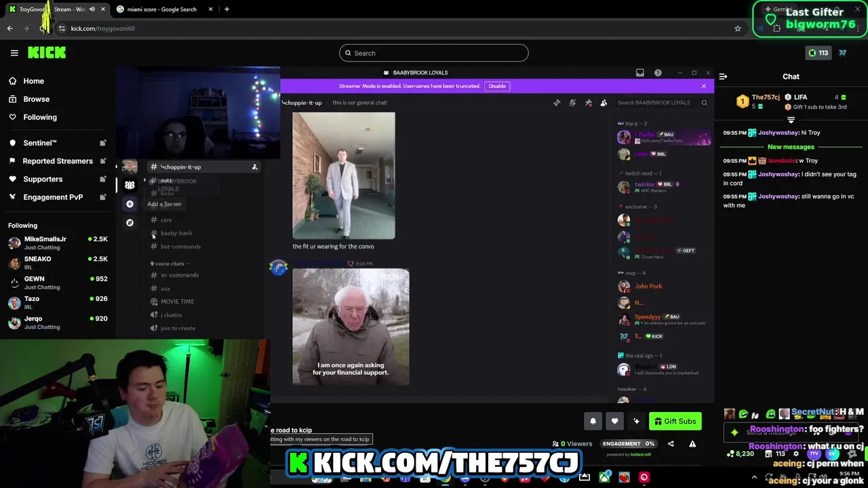Image resolution: width=868 pixels, height=488 pixels.
Task: Open bot-commands channel
Action: [180, 247]
